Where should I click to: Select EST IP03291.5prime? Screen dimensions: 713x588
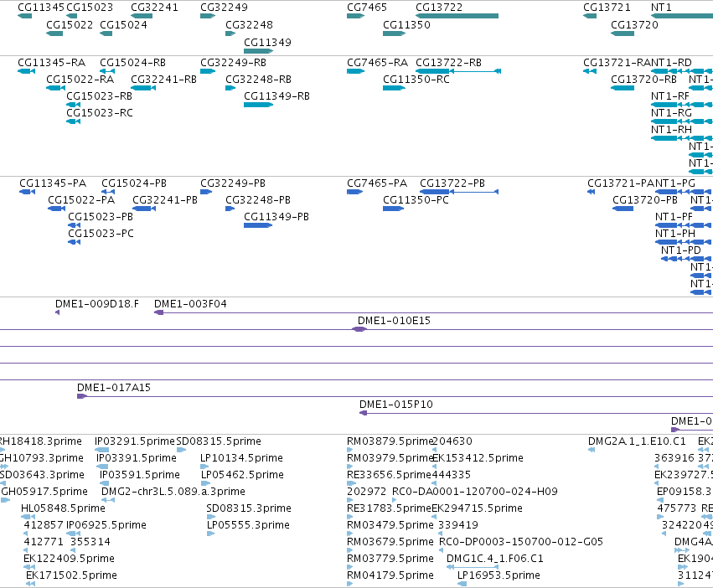point(102,450)
